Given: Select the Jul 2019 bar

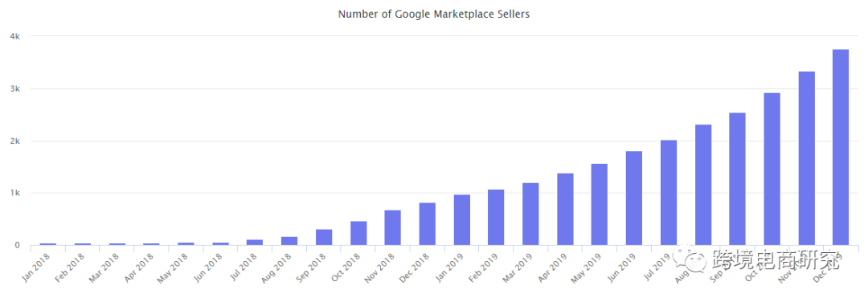Looking at the screenshot, I should [668, 193].
